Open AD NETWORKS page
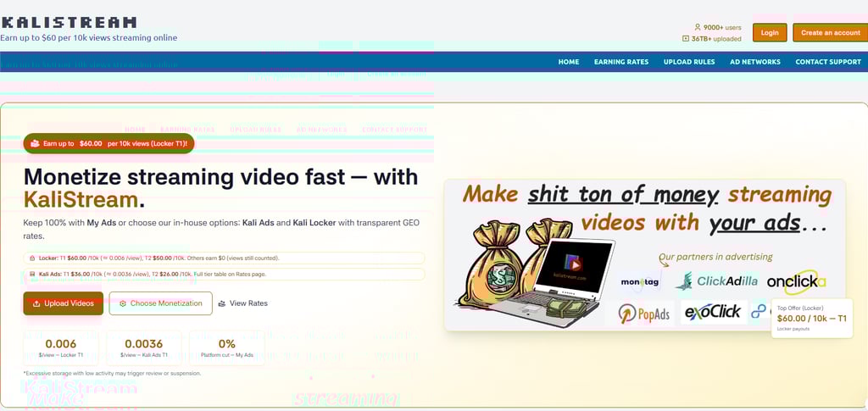Viewport: 868px width, 411px height. click(x=755, y=62)
